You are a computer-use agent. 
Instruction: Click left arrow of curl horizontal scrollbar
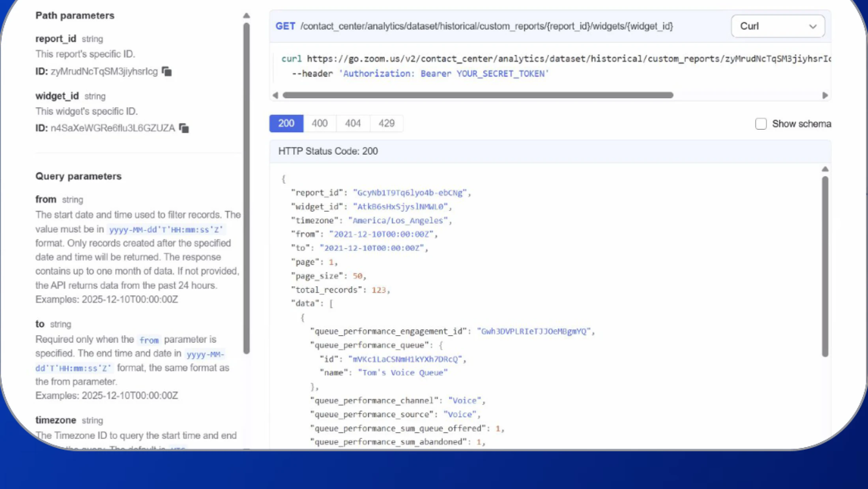click(275, 95)
